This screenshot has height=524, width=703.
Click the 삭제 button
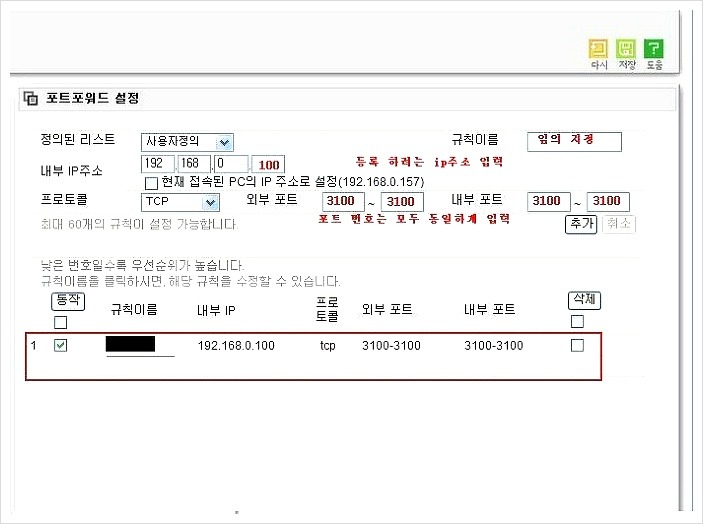tap(584, 300)
